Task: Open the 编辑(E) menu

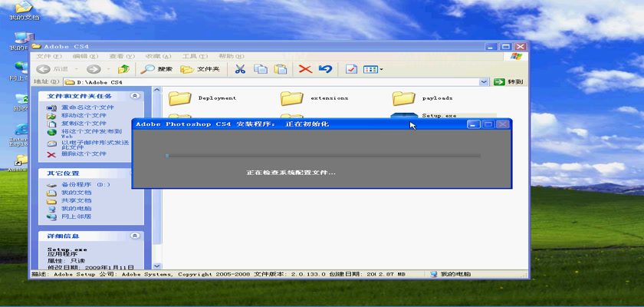Action: pyautogui.click(x=86, y=56)
